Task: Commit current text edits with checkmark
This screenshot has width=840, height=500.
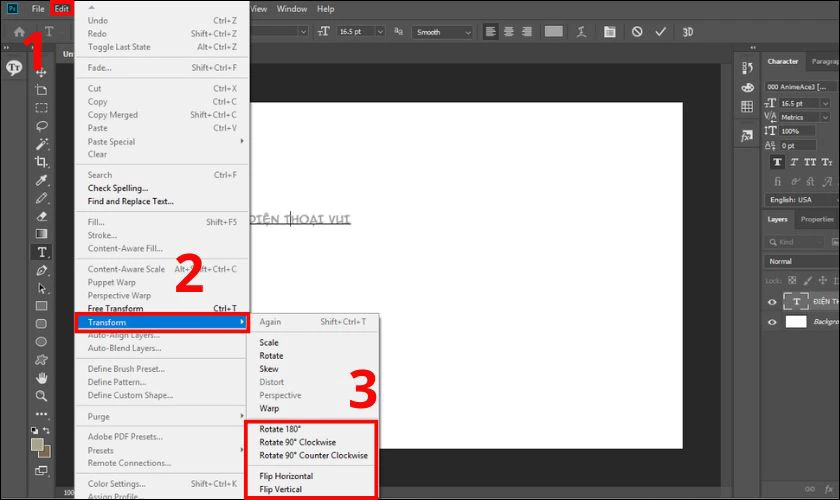Action: 661,32
